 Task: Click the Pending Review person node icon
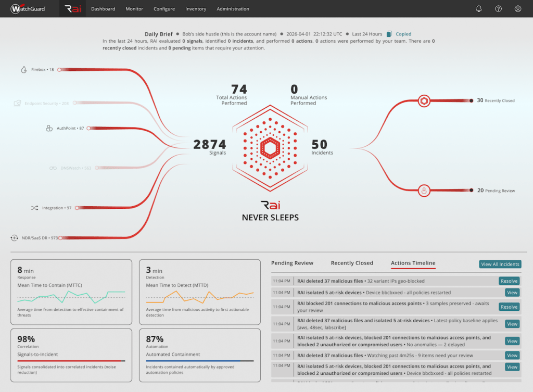424,191
